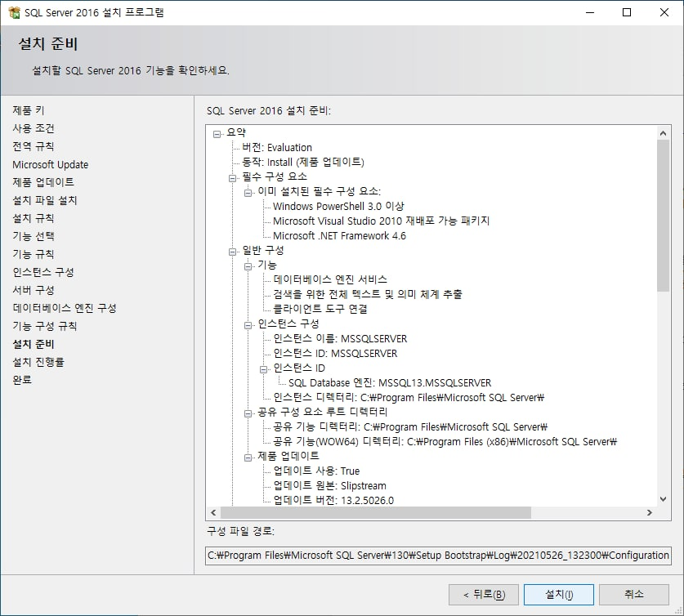Select 클라이언트 도구 연결 row
Screen dimensions: 684x616
pos(320,309)
